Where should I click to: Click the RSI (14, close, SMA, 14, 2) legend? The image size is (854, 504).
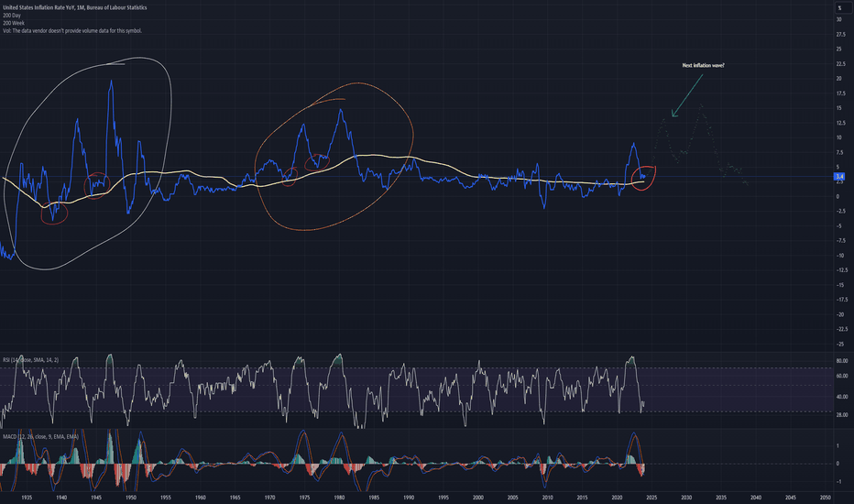pos(30,359)
